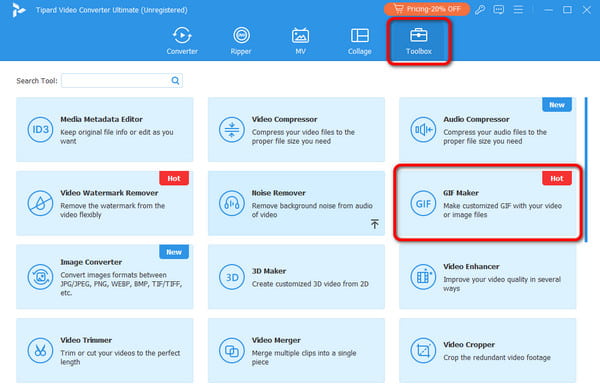Click 'Merge multiple clips' description
Screen dimensions: 600x387
[304, 358]
